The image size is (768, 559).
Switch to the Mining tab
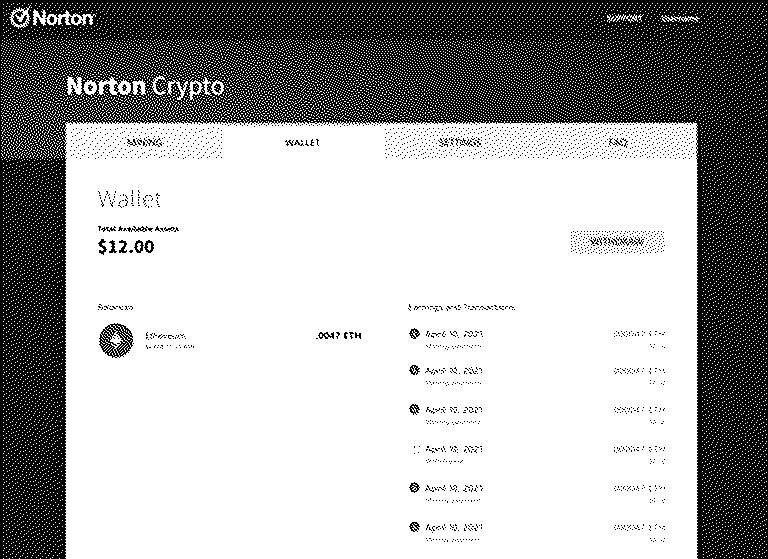[144, 142]
